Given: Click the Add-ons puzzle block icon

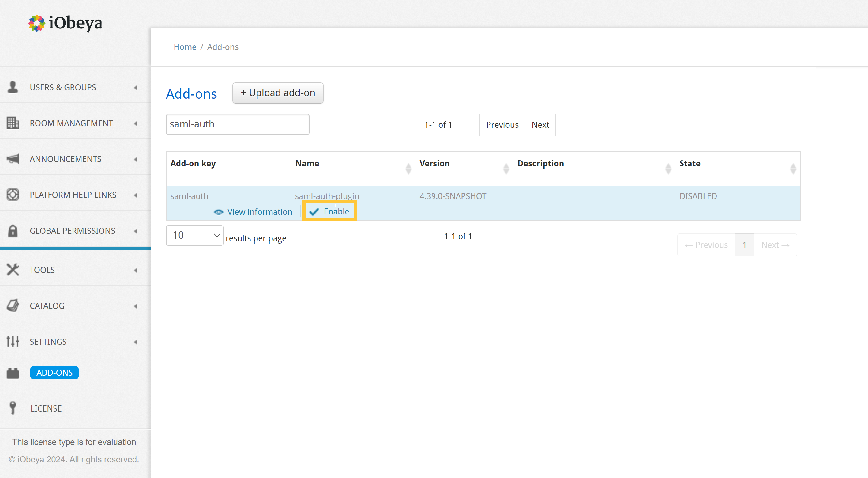Looking at the screenshot, I should click(x=13, y=373).
